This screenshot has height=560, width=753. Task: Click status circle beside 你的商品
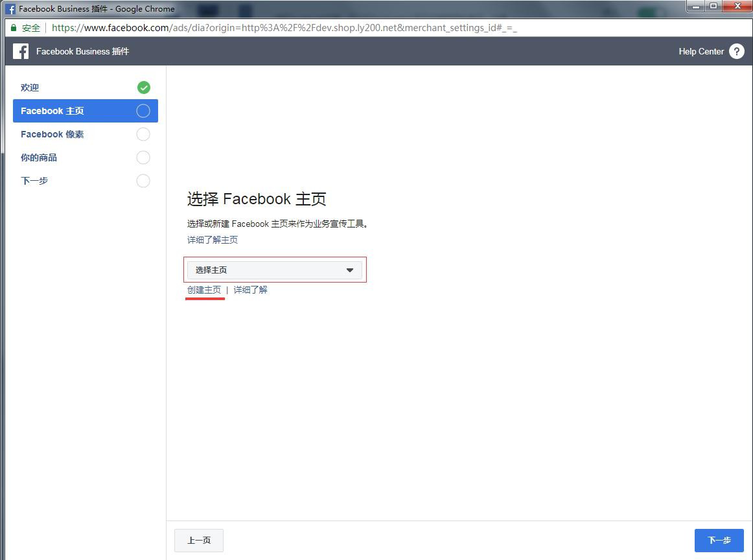[143, 157]
